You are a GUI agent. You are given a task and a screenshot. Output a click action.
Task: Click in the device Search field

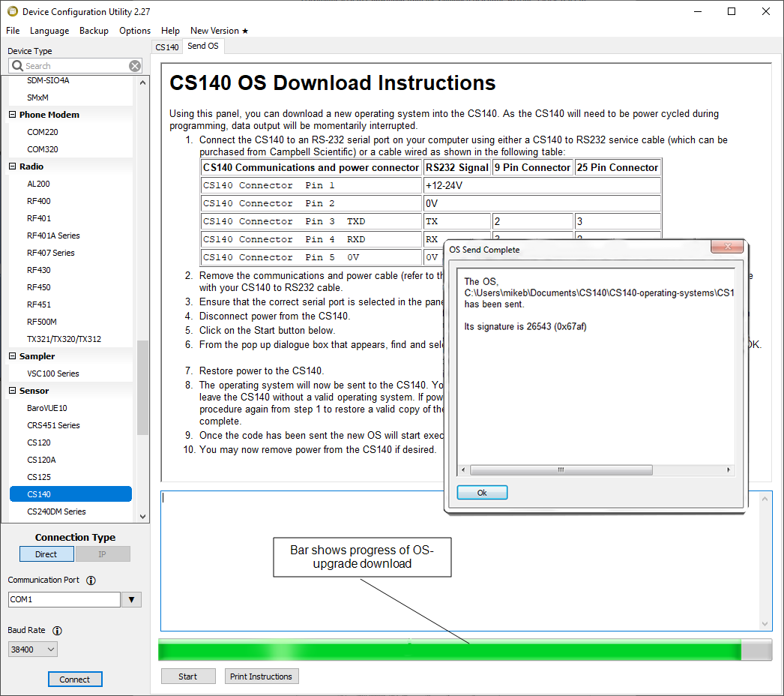click(75, 66)
